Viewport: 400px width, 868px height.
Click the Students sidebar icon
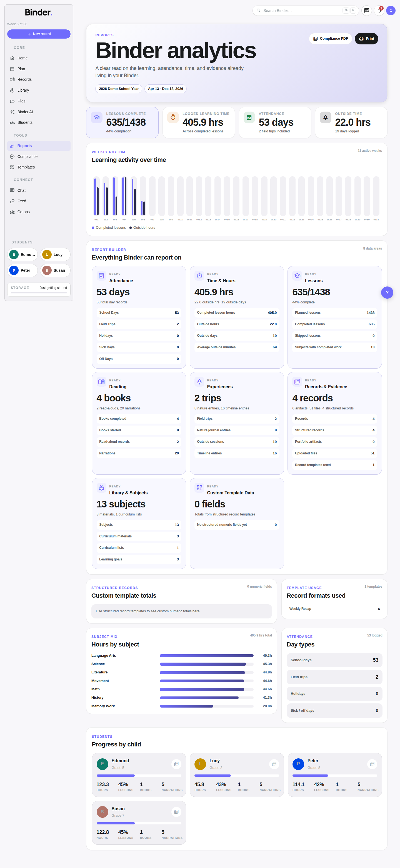point(12,123)
